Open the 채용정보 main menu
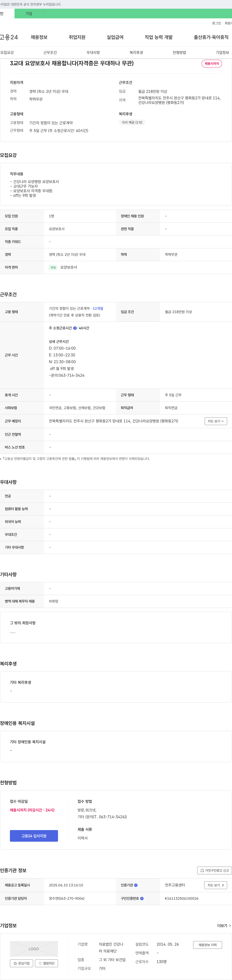 (x=39, y=37)
